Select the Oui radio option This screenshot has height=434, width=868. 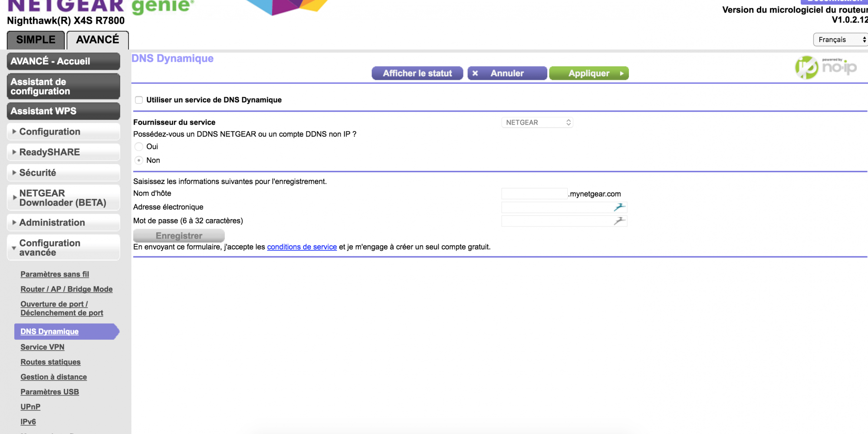pos(139,147)
